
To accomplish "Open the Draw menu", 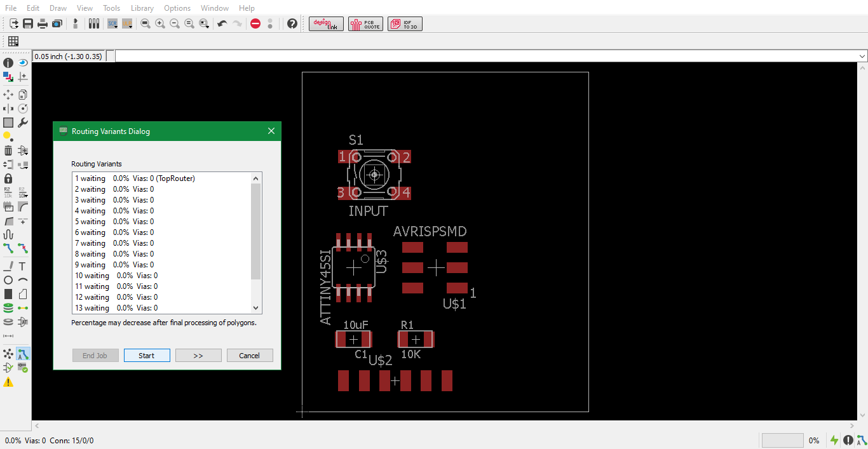I will 58,8.
